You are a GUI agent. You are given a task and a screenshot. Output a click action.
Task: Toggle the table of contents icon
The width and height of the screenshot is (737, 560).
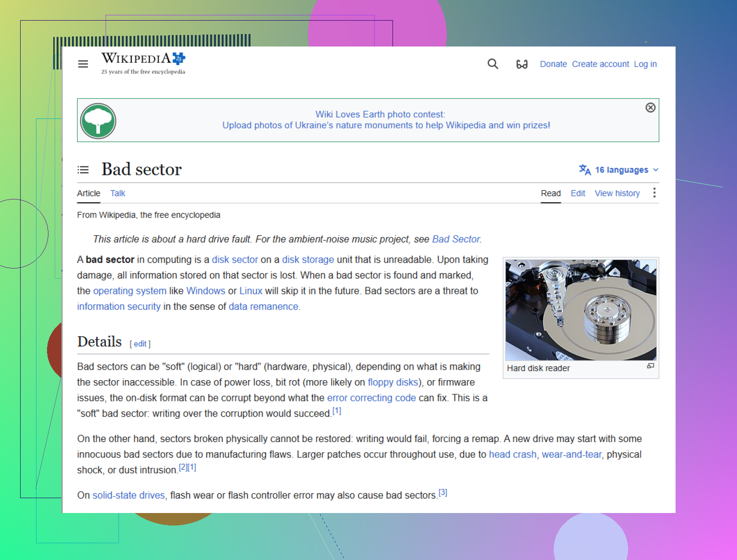coord(83,170)
